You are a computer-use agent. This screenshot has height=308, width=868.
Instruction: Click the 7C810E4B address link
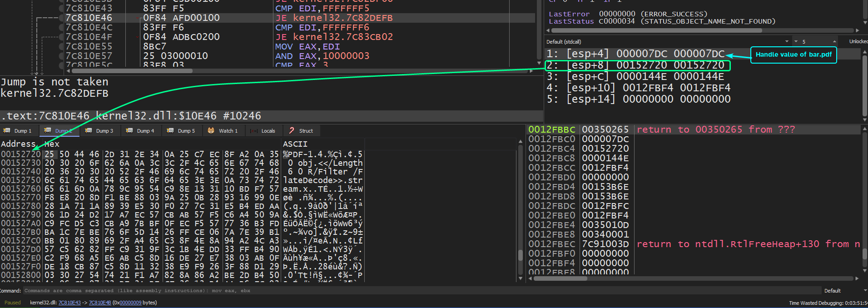(x=100, y=303)
